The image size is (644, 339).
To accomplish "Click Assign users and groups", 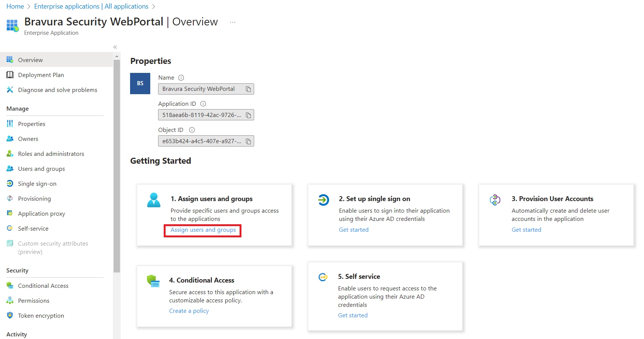I will click(202, 229).
